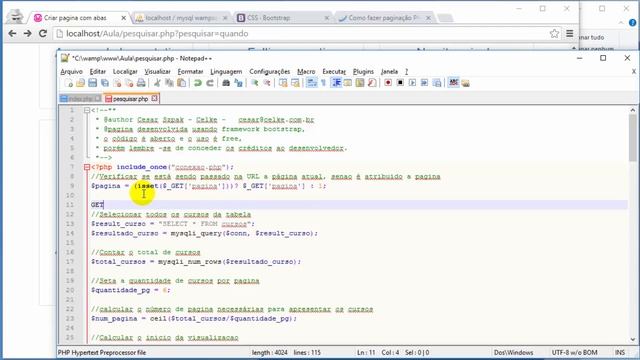Switch to the localhost / mysql Chrome tab
This screenshot has height=360, width=640.
coord(182,18)
